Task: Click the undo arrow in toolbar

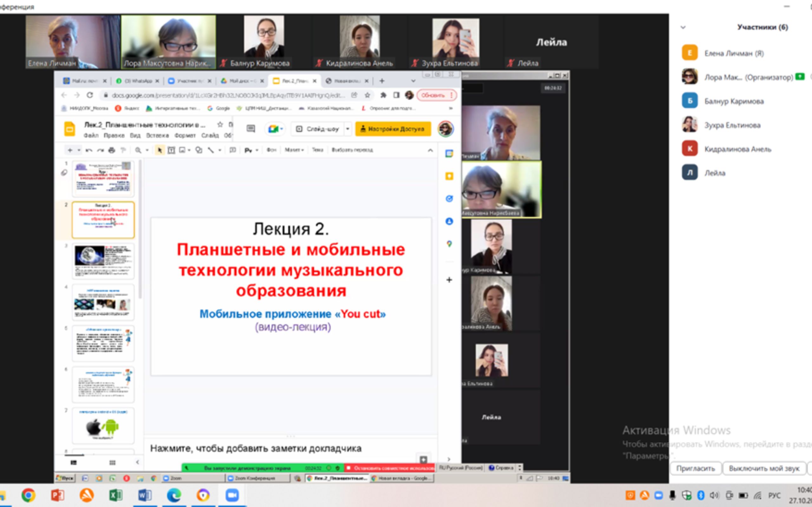Action: tap(88, 150)
